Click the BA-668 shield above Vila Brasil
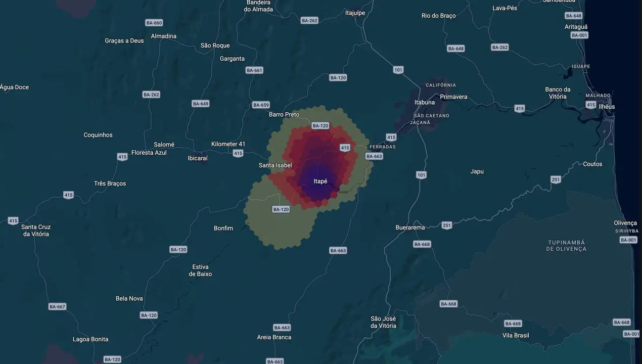 pos(513,324)
